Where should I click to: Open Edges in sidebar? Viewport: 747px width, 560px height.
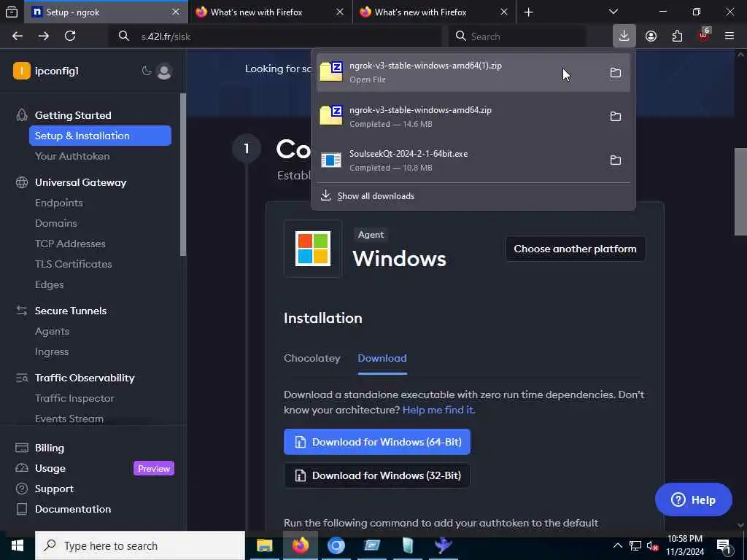(49, 285)
